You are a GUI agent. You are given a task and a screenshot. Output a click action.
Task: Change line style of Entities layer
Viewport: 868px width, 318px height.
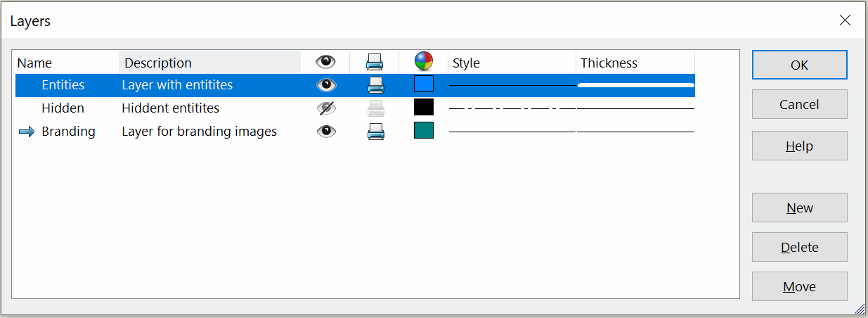coord(512,85)
